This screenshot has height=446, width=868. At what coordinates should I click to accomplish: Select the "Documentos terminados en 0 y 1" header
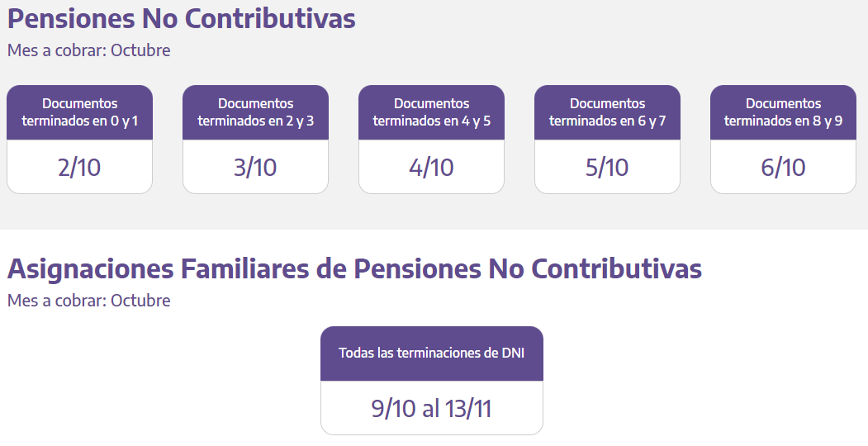(x=79, y=112)
